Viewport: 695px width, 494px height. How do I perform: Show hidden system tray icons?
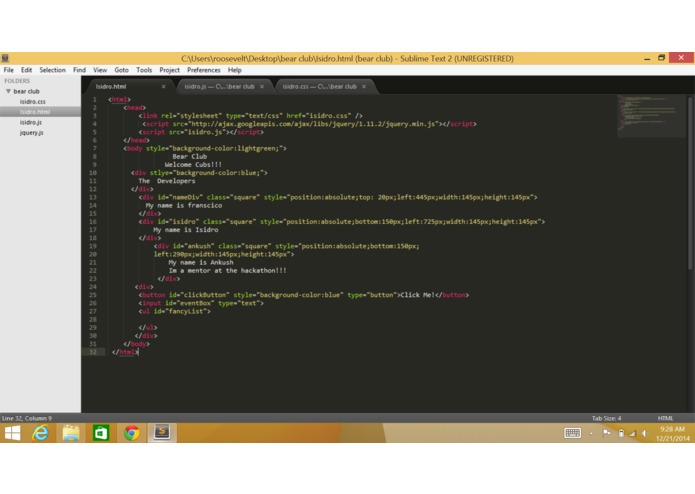591,434
